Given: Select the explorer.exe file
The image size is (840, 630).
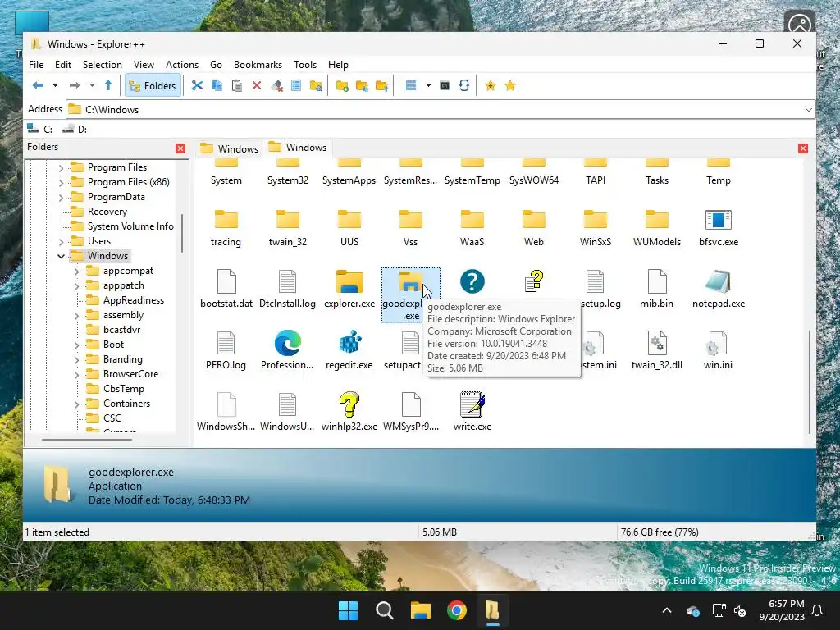Looking at the screenshot, I should [x=349, y=288].
